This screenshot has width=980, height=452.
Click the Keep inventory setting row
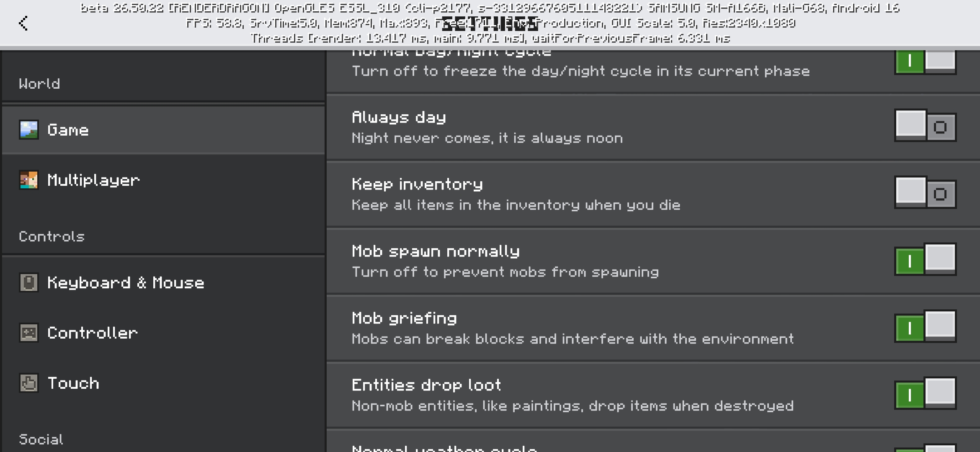[x=653, y=194]
